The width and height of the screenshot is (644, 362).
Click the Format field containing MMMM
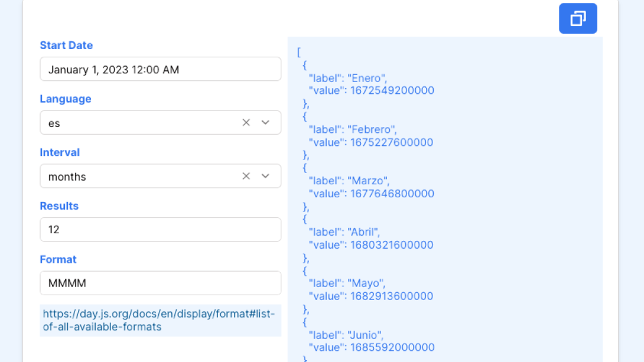point(160,283)
